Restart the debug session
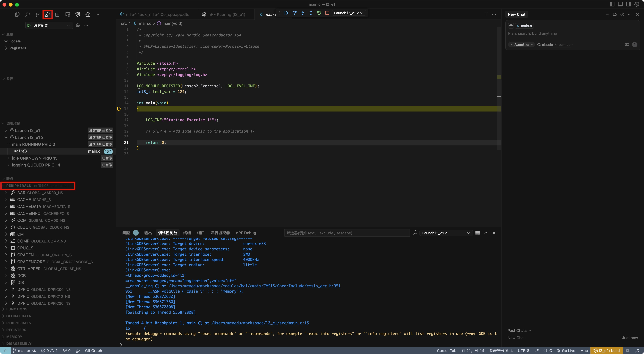 (x=319, y=13)
